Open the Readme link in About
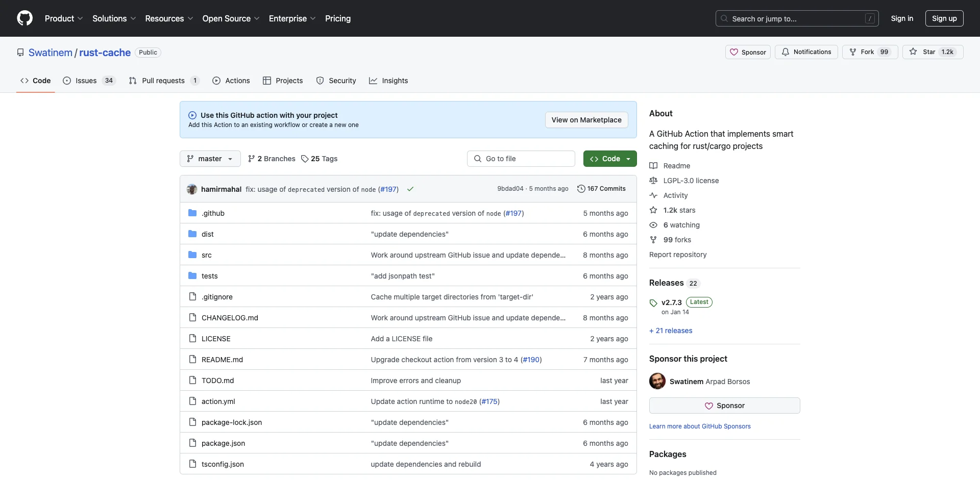Viewport: 980px width, 480px height. [670, 166]
